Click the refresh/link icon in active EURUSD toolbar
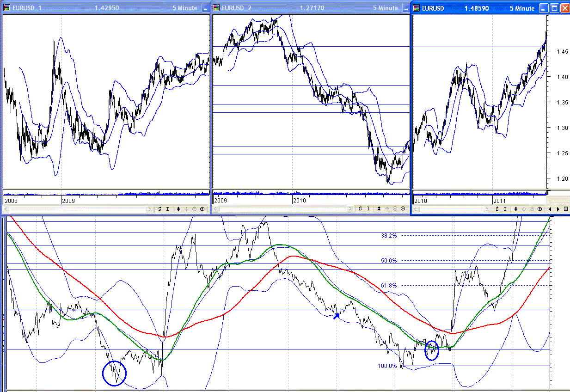Screen dimensions: 570x392 496,209
